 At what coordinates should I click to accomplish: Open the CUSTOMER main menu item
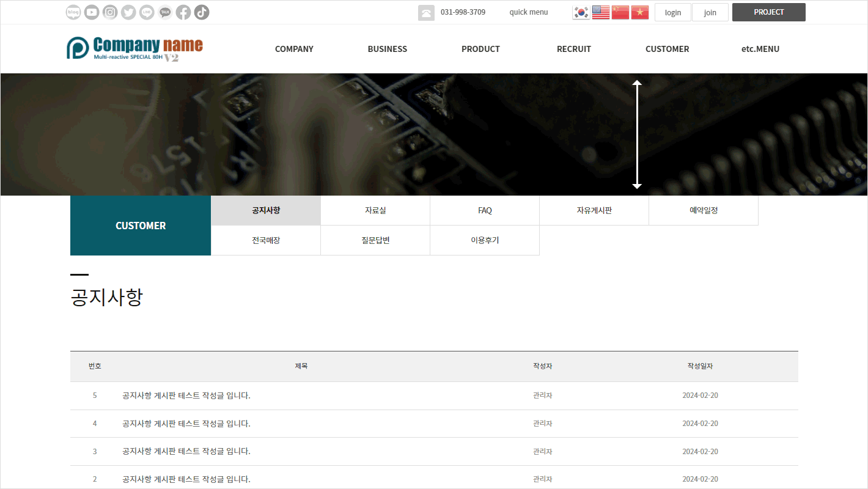(x=668, y=49)
